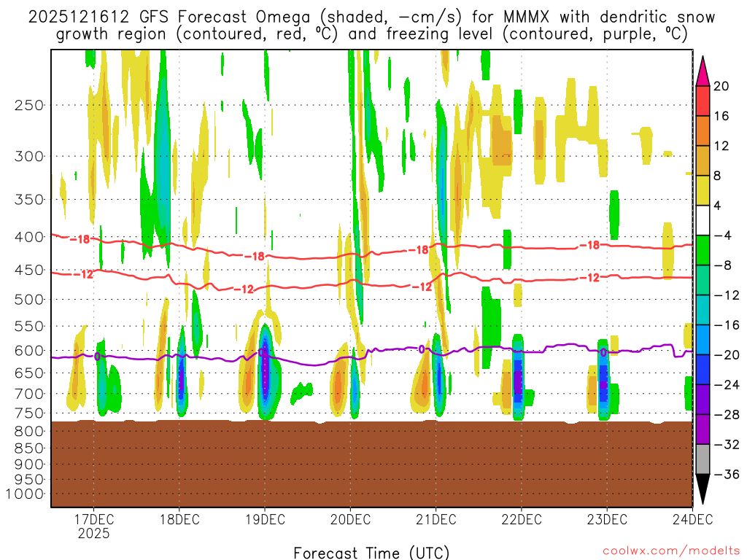Select the yellow swatch between 4 and 8
Image resolution: width=747 pixels, height=560 pixels.
click(703, 190)
